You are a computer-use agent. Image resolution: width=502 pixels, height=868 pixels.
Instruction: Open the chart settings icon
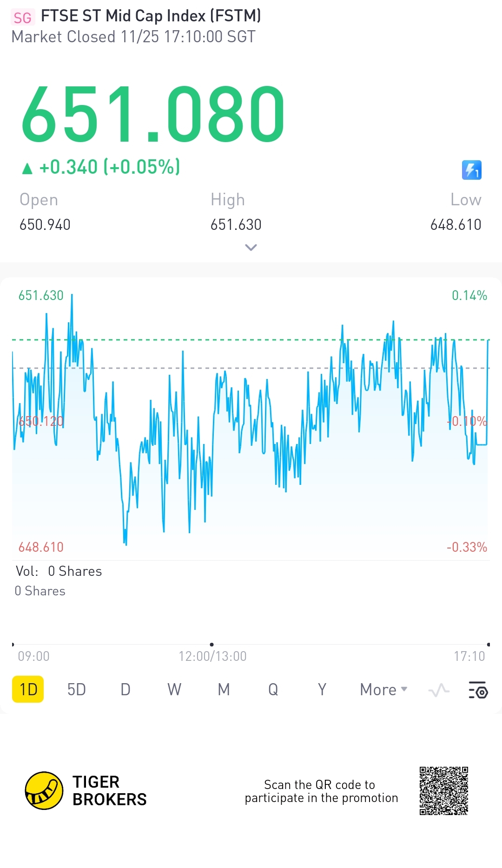click(x=477, y=690)
